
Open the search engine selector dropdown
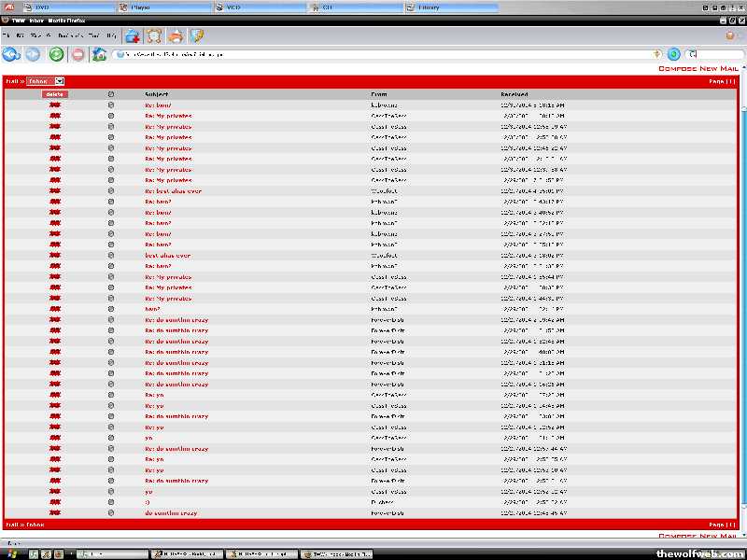pyautogui.click(x=692, y=54)
